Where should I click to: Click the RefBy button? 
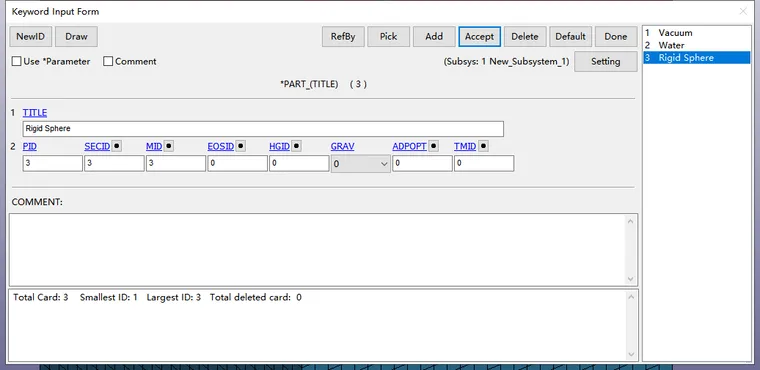coord(343,36)
